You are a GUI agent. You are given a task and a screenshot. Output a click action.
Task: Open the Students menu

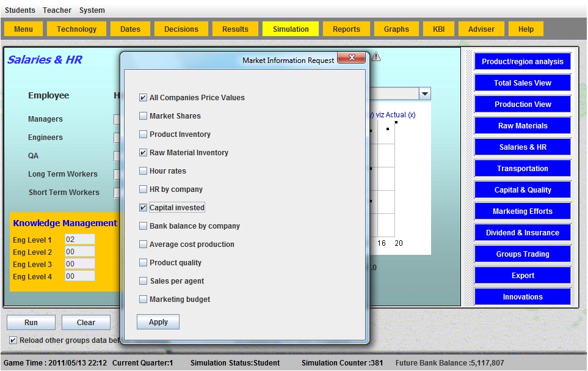[20, 10]
